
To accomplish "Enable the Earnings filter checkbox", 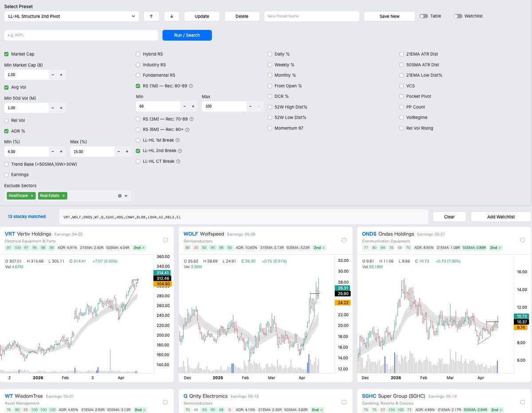I will tap(6, 175).
